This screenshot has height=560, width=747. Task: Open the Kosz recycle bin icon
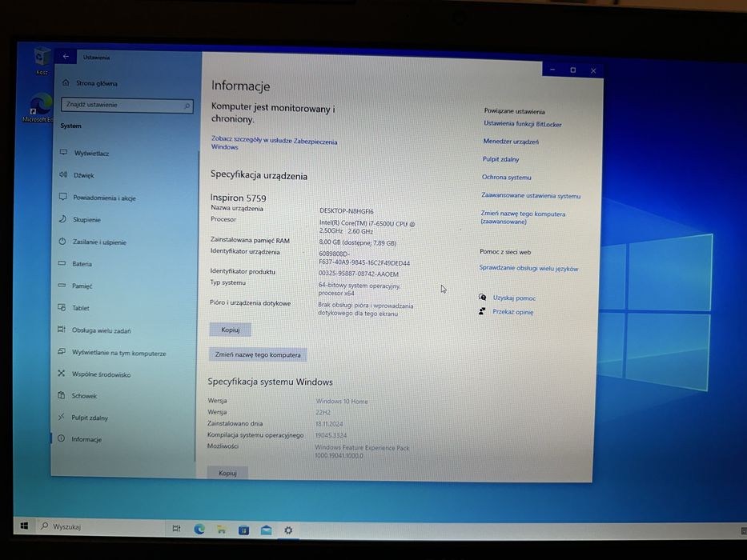[x=42, y=61]
